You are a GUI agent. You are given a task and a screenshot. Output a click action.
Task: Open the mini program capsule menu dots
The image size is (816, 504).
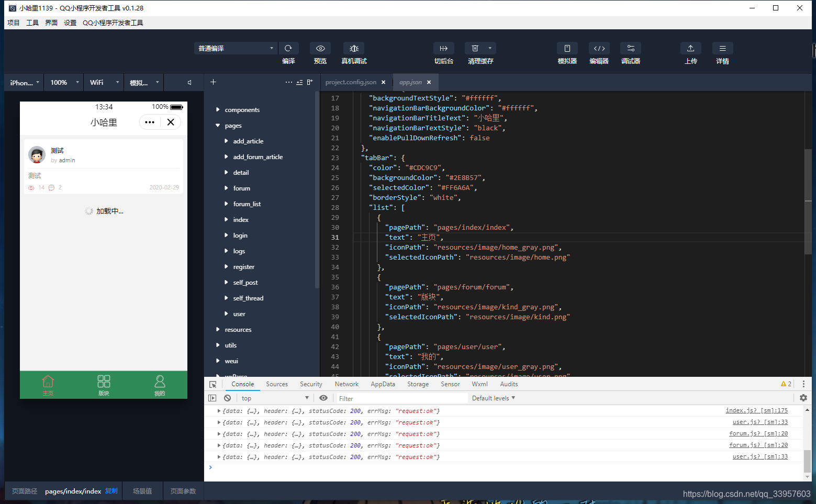click(x=150, y=122)
